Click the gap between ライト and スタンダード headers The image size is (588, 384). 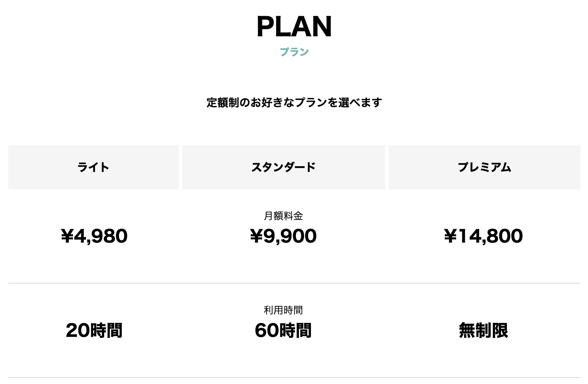181,167
